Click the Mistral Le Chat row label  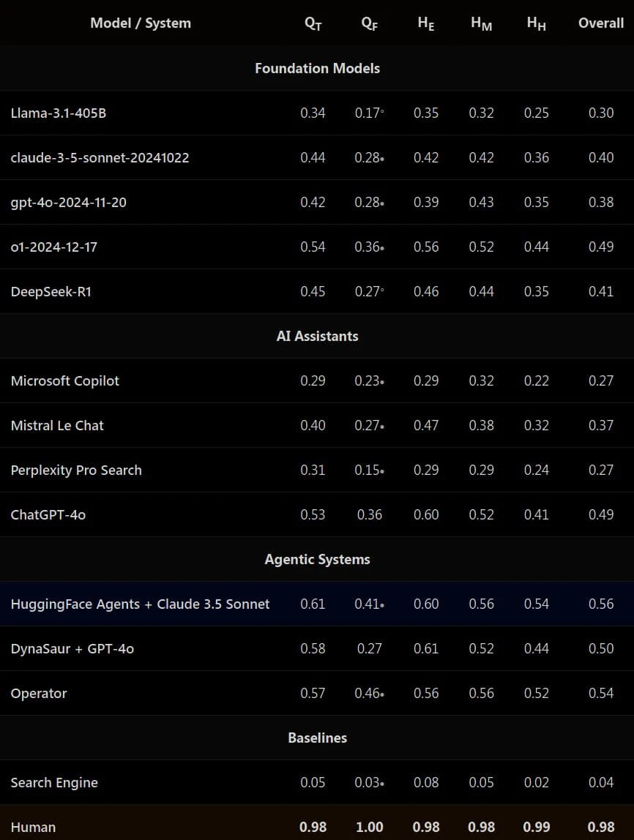coord(57,425)
